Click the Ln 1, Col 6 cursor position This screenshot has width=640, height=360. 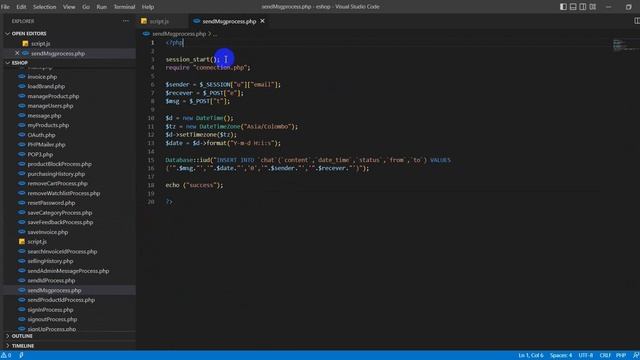pyautogui.click(x=531, y=356)
